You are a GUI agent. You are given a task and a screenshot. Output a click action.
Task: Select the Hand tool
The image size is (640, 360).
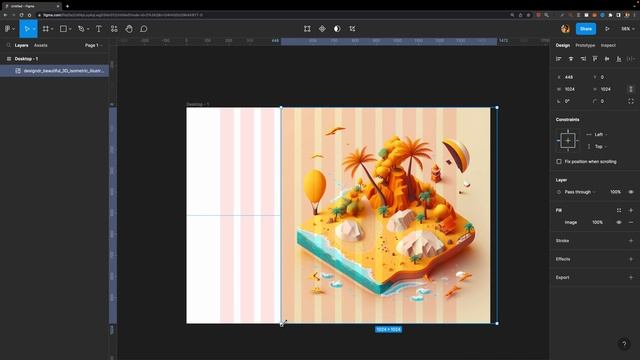[x=129, y=29]
